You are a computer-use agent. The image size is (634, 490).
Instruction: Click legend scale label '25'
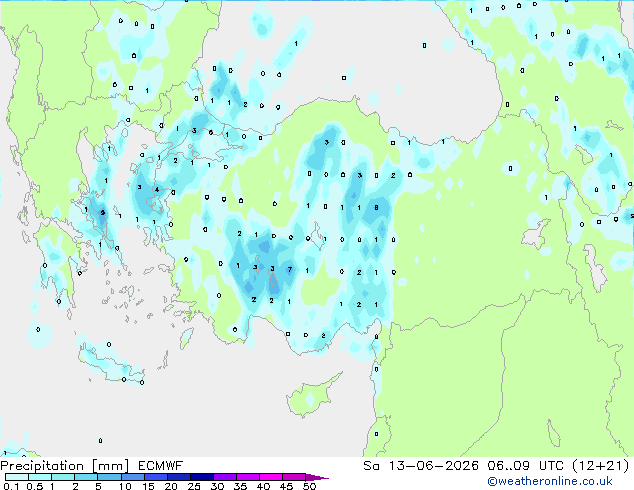click(194, 486)
